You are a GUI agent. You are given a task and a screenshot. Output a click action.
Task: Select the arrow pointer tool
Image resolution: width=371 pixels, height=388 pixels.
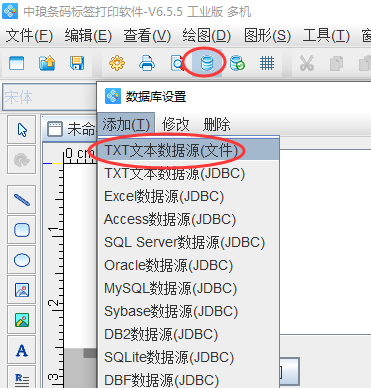(22, 130)
